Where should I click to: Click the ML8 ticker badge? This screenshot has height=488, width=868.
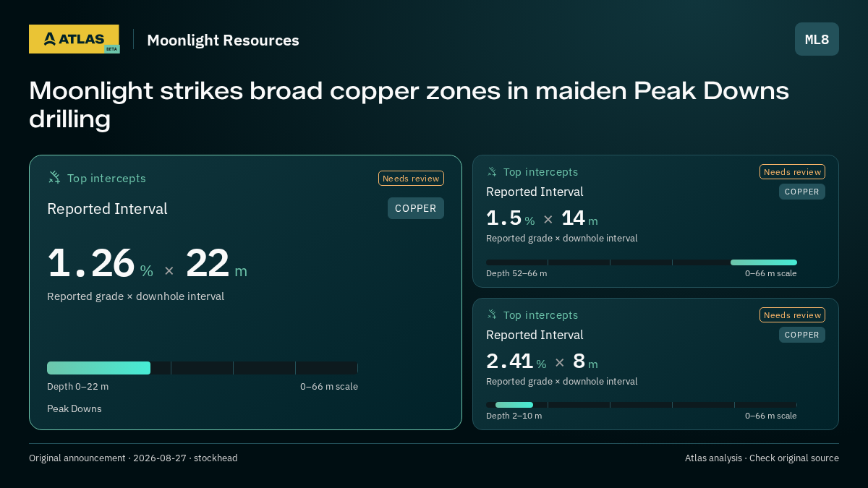[x=817, y=39]
